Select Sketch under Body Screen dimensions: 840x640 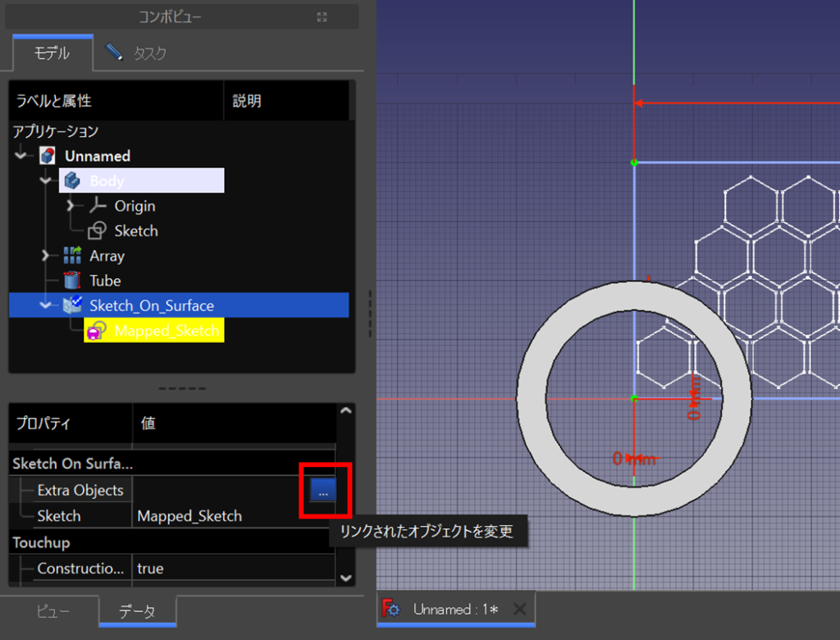pyautogui.click(x=136, y=231)
